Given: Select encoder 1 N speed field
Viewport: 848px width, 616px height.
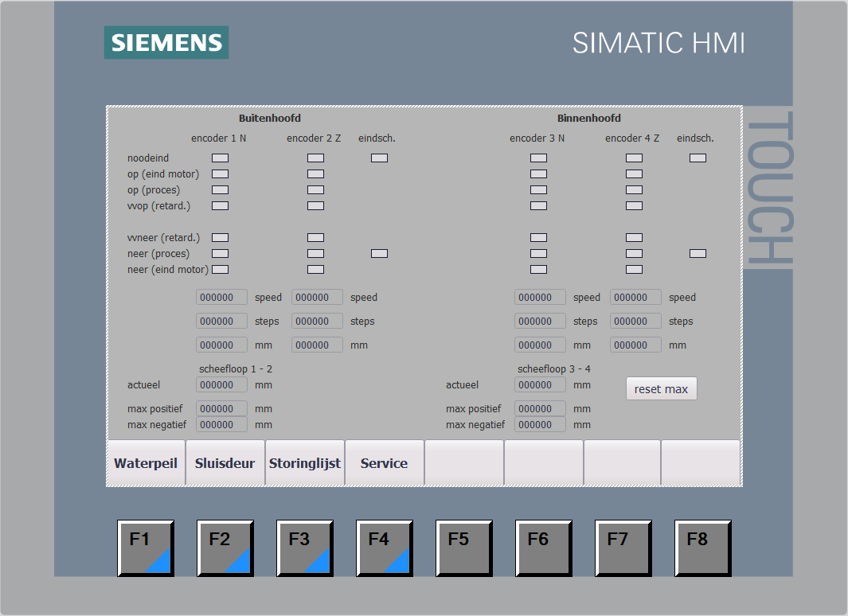Looking at the screenshot, I should 221,297.
